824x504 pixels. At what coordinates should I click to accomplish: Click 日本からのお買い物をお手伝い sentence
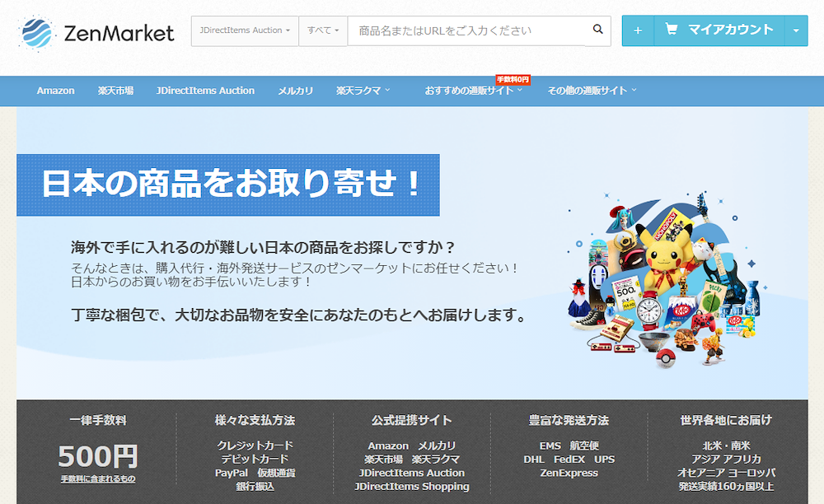tap(191, 282)
